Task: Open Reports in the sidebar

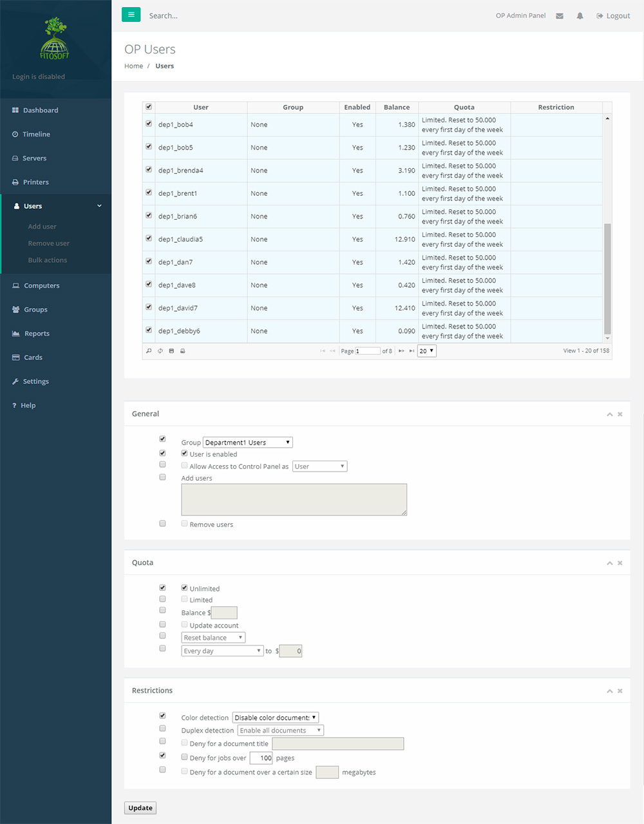Action: (37, 334)
